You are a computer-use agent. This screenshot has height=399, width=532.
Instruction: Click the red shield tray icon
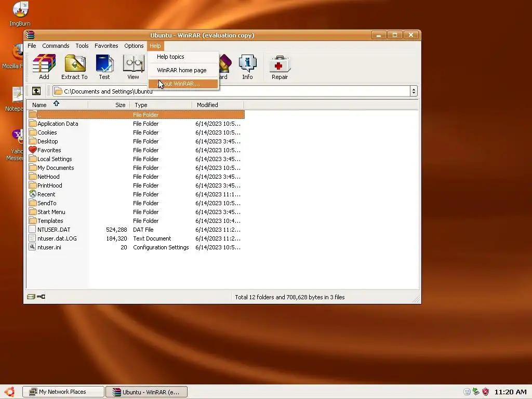click(x=486, y=392)
